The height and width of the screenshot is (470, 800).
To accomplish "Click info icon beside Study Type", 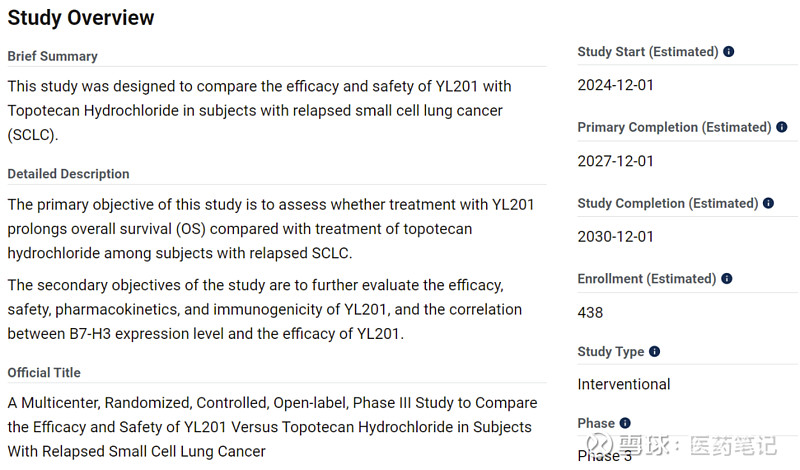I will pos(654,352).
